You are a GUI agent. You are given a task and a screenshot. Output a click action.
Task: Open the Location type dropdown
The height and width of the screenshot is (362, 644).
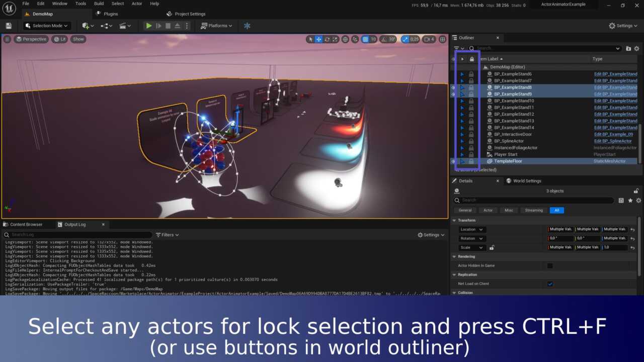(471, 229)
